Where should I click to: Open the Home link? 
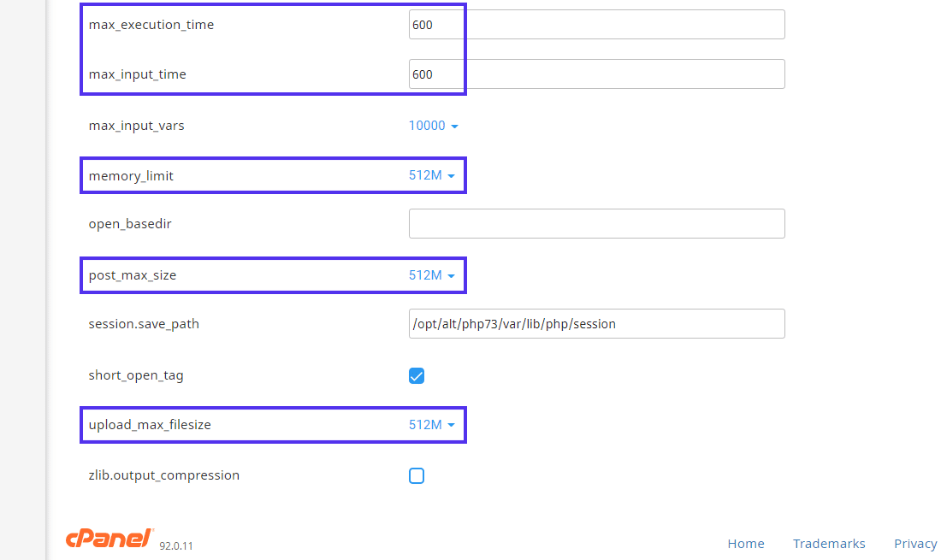(x=745, y=543)
